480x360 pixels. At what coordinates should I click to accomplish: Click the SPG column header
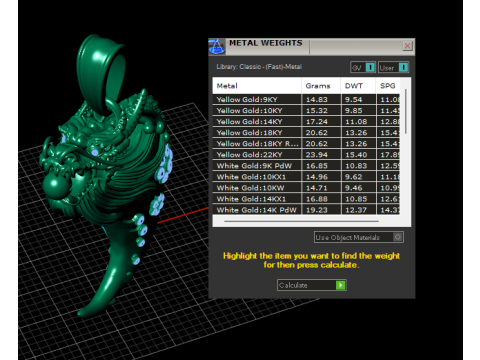coord(388,86)
